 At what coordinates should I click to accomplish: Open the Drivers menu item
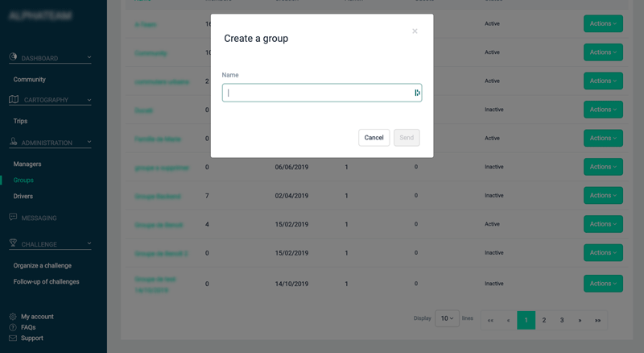tap(23, 196)
